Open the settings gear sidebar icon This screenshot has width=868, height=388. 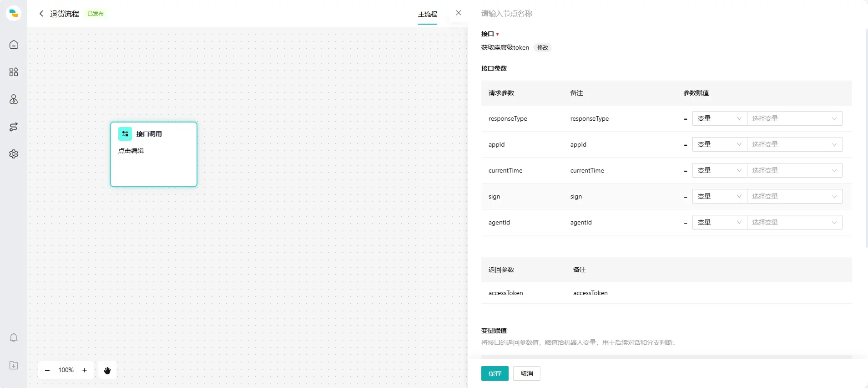[14, 154]
